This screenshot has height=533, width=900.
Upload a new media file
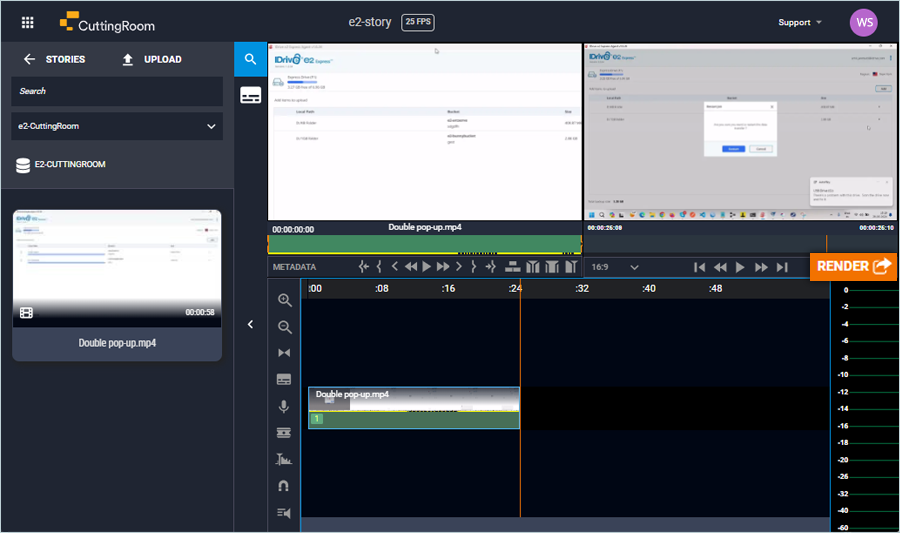point(152,59)
